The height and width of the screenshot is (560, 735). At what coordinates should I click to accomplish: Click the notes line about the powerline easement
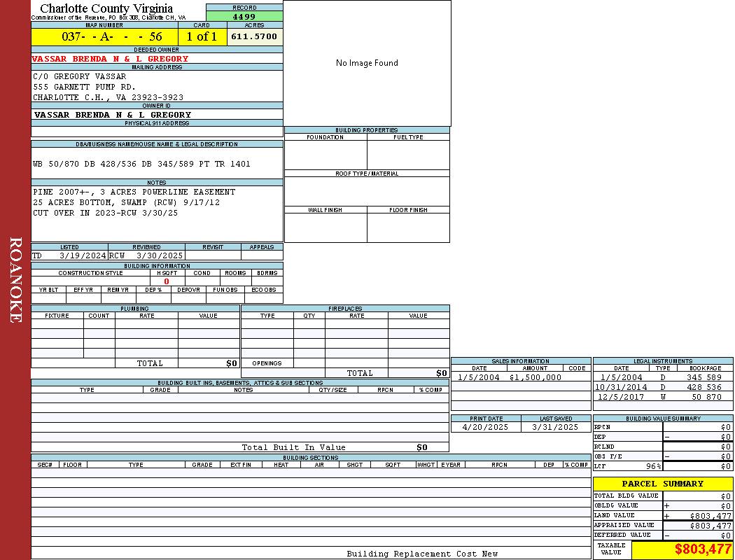pos(134,192)
